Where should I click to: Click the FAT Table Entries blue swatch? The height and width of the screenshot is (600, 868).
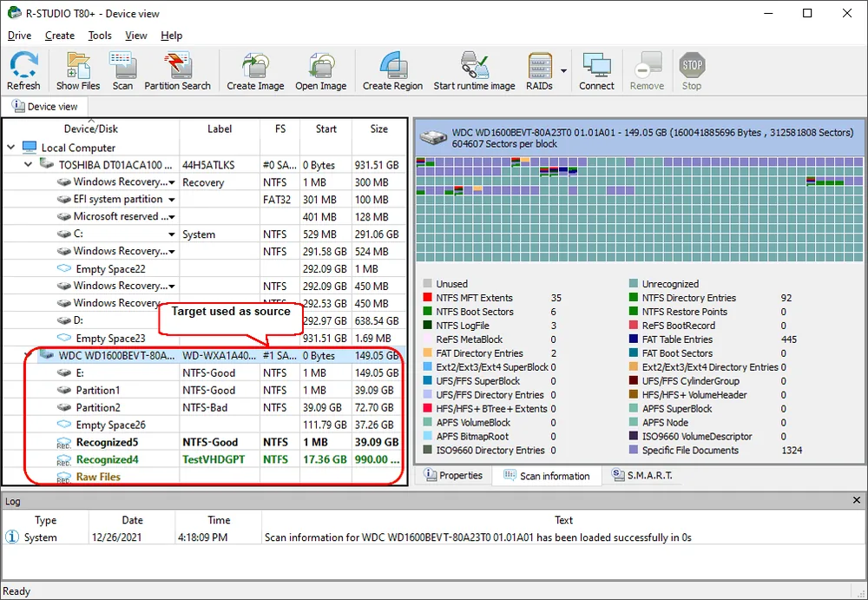634,340
